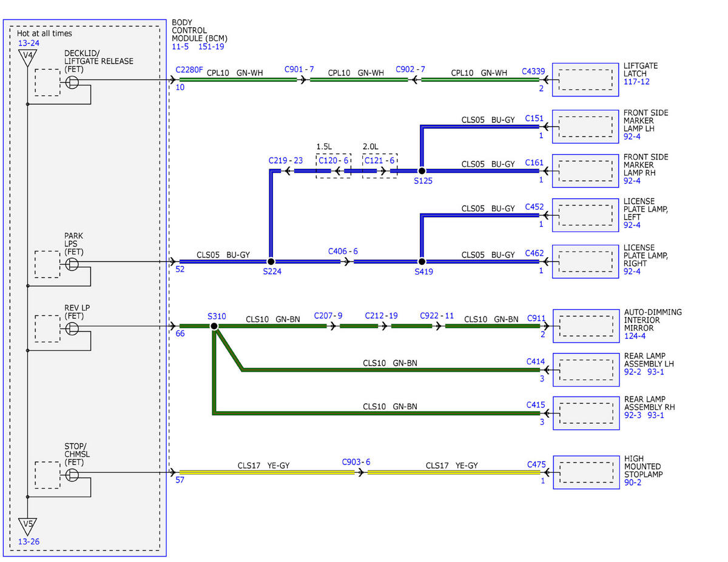Screen dimensions: 728x562
Task: Open BCM page reference 151-19
Action: coord(212,47)
